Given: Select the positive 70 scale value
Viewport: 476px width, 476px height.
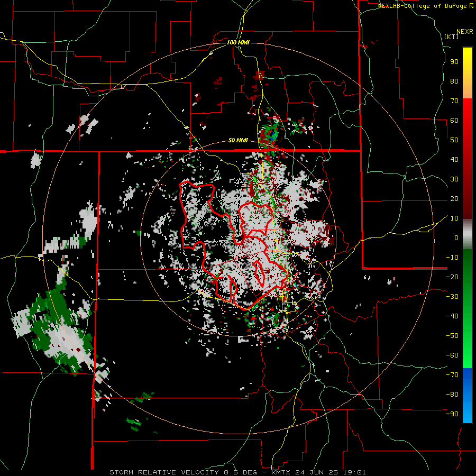Looking at the screenshot, I should coord(454,101).
